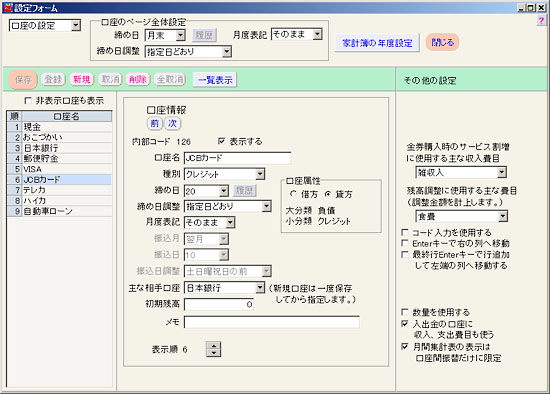This screenshot has height=394, width=550.
Task: Toggle 入出金の口座に収入、支出費目も使う checkbox
Action: [405, 323]
